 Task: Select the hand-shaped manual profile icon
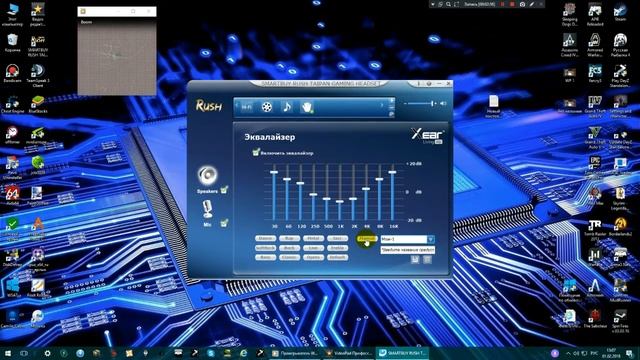pyautogui.click(x=307, y=107)
